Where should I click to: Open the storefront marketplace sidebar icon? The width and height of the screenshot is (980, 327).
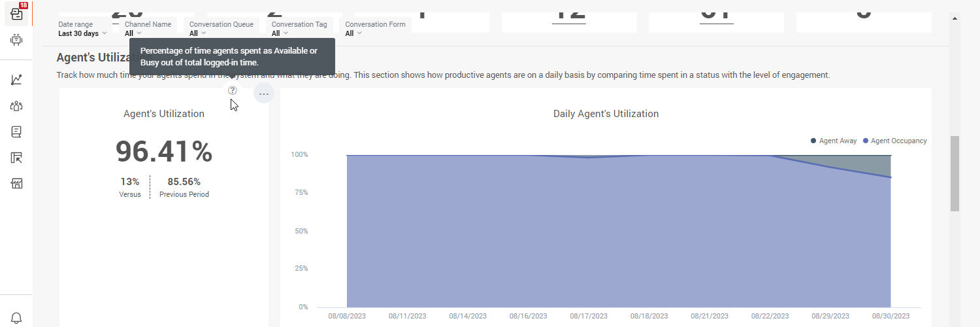16,184
